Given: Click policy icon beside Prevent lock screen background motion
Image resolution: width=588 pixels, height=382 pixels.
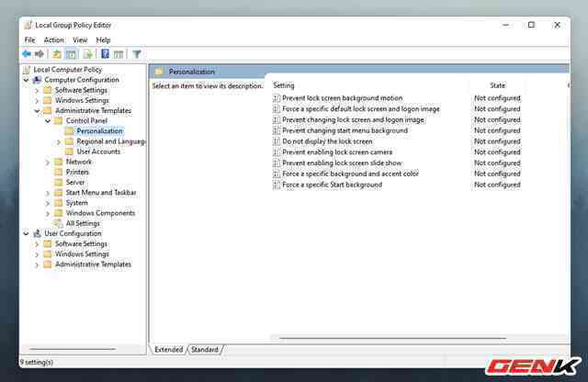Looking at the screenshot, I should 277,98.
